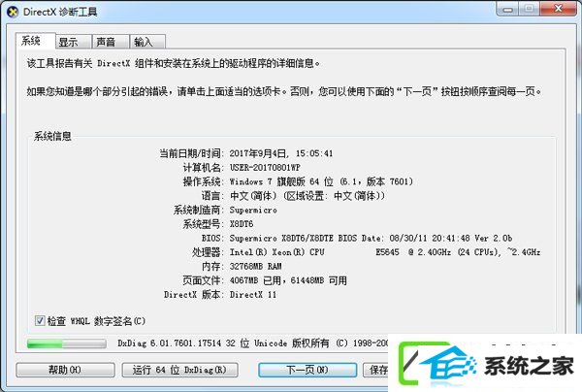Click the Intel Xeon processor info line
Image resolution: width=582 pixels, height=392 pixels.
click(x=385, y=252)
